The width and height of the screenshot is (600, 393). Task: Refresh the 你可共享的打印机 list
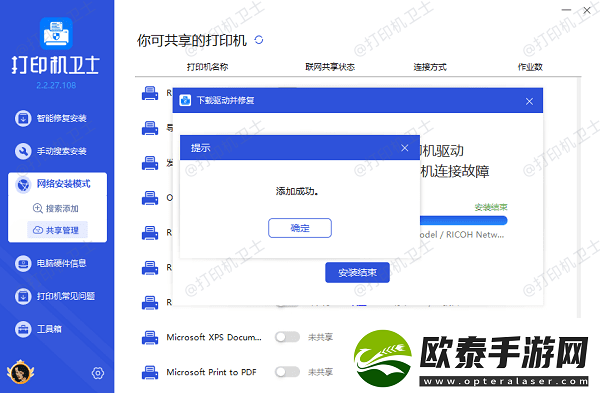259,40
